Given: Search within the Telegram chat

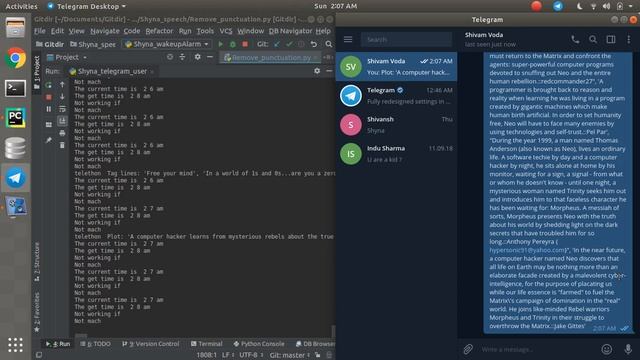Looking at the screenshot, I should tap(593, 39).
